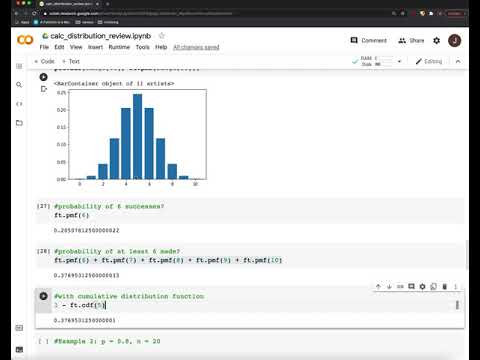The image size is (480, 360).
Task: Click the All changes saved link
Action: [196, 47]
